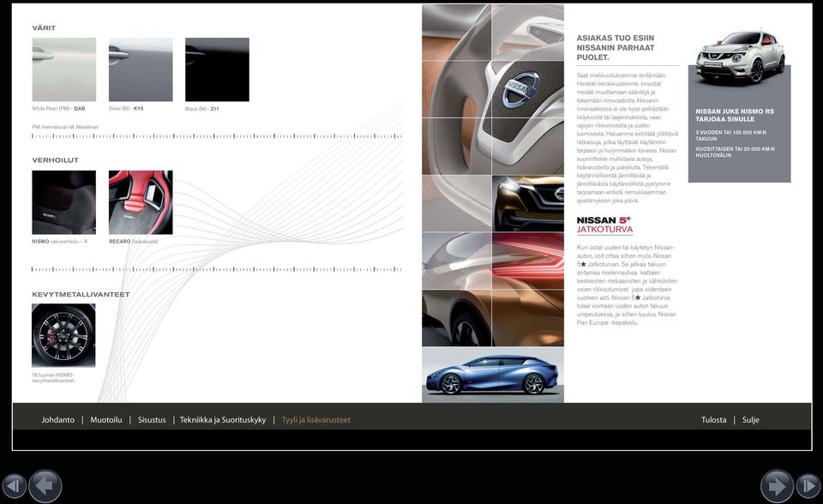Select the Black Z11 color swatch
823x504 pixels.
pos(217,69)
